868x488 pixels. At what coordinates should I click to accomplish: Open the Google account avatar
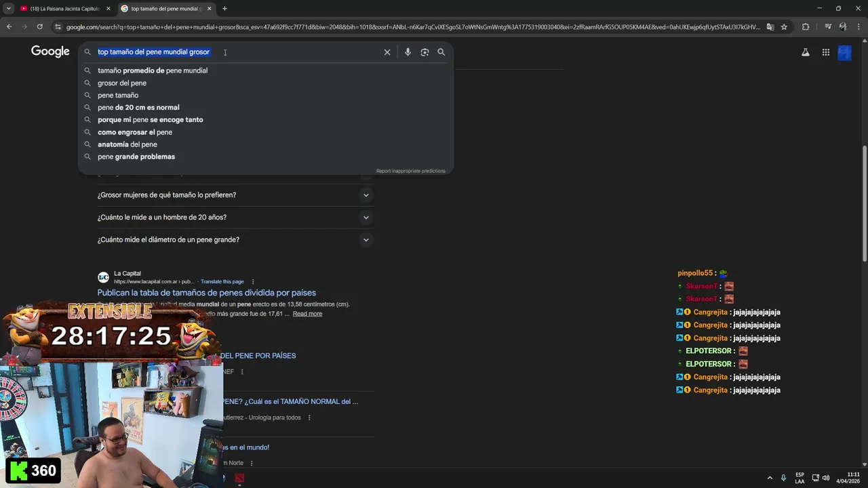844,52
